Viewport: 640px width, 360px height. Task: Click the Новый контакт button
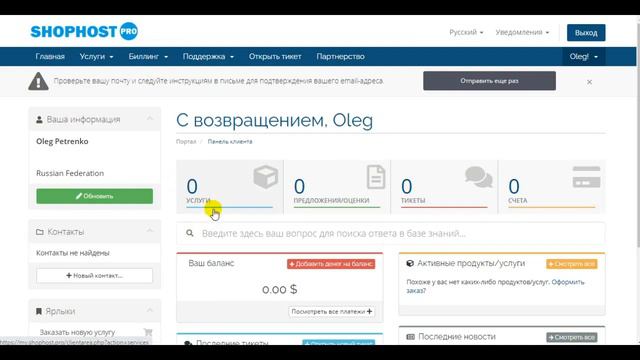point(94,276)
